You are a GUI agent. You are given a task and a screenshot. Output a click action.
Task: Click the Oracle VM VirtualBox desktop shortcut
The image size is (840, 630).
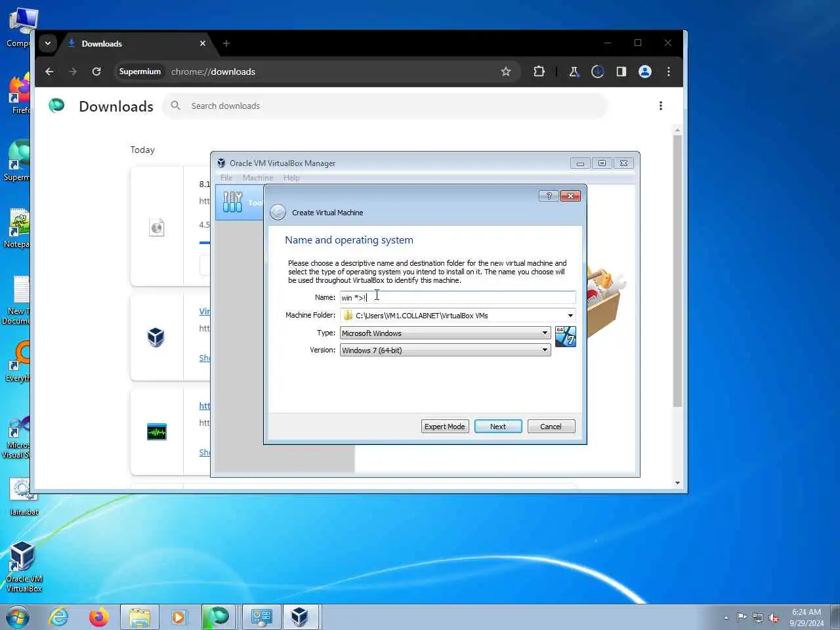[24, 567]
